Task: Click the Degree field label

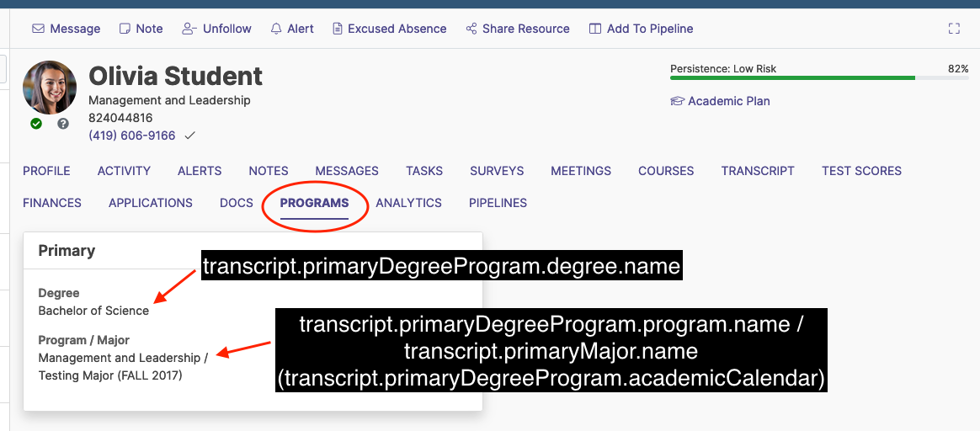Action: [59, 292]
